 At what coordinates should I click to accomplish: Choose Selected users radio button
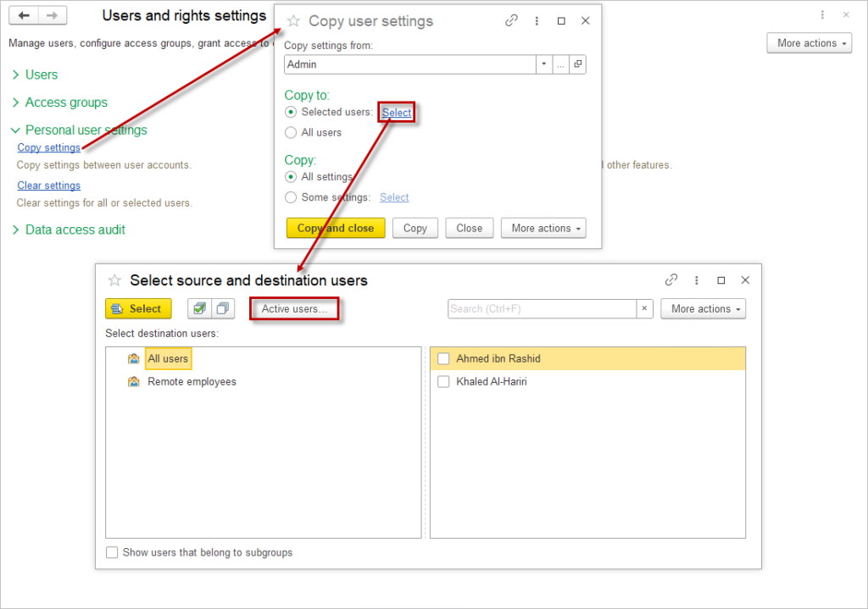click(x=291, y=113)
